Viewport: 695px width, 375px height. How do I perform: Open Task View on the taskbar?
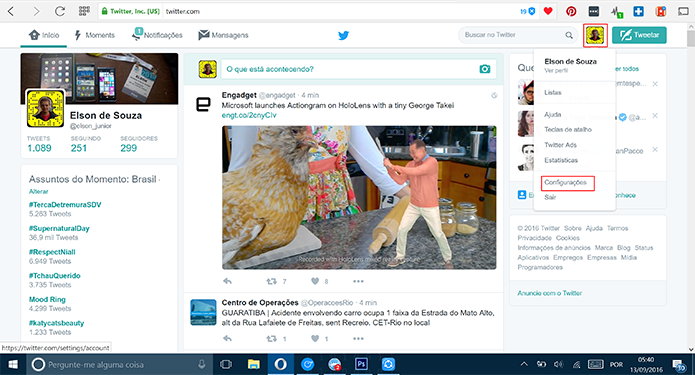coord(226,364)
